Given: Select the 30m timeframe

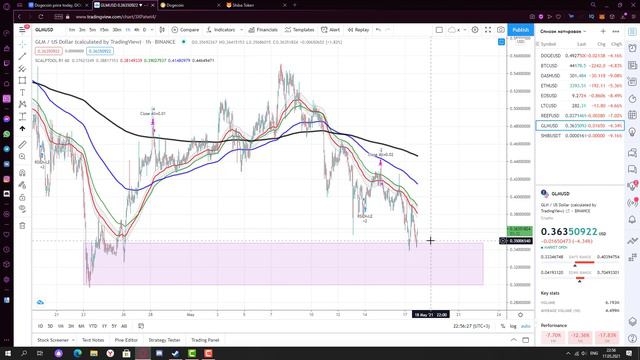Looking at the screenshot, I should (117, 29).
